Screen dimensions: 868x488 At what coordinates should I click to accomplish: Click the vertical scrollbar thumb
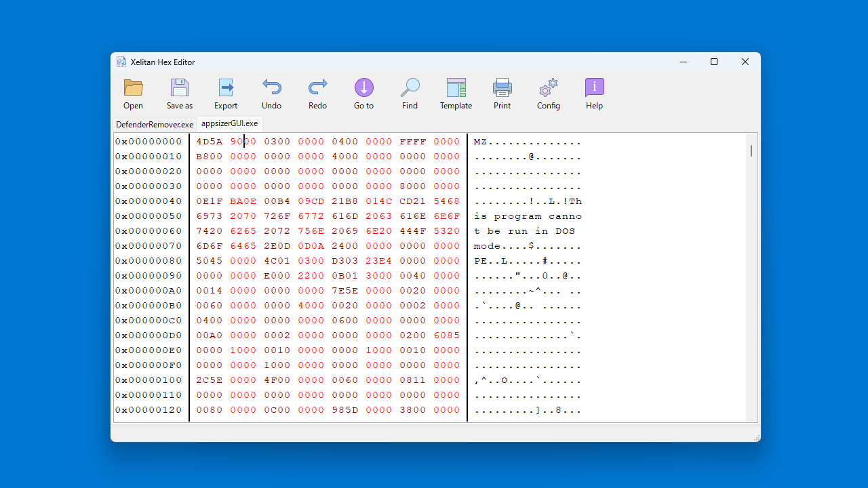751,150
